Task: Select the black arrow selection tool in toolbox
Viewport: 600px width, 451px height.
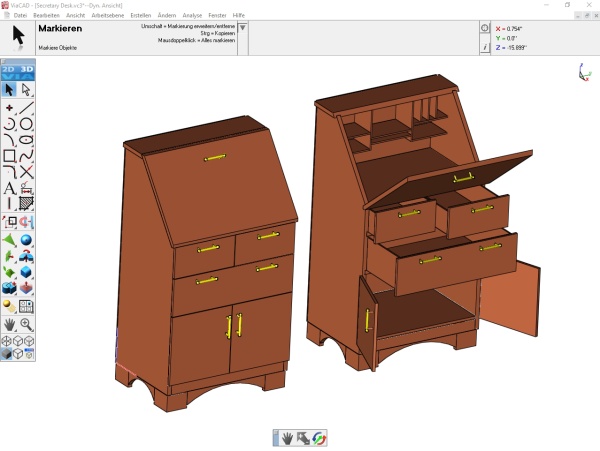Action: tap(10, 90)
